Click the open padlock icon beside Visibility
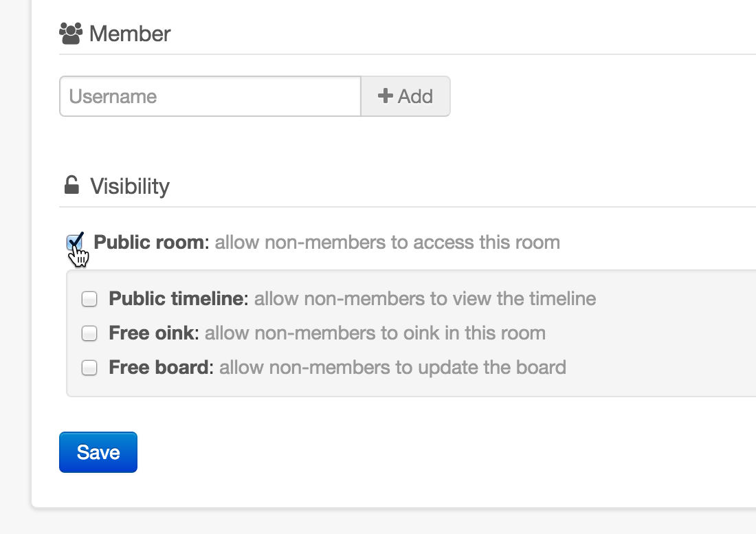Screen dimensions: 756x534 71,186
